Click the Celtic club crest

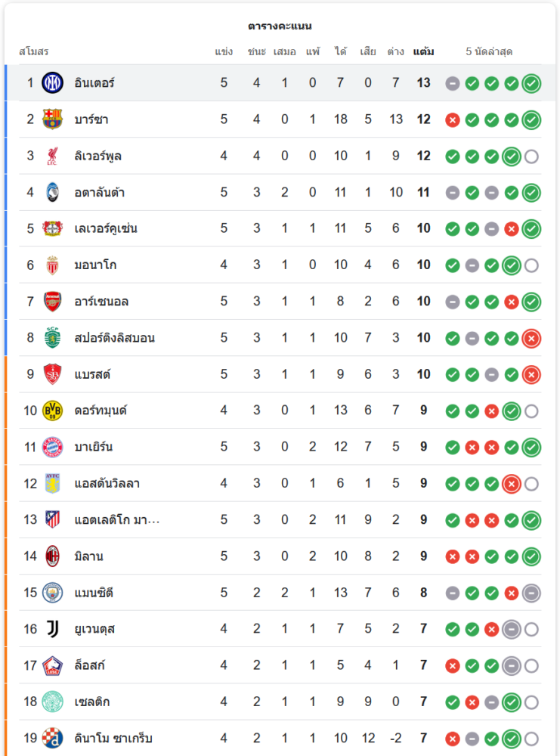pos(52,702)
